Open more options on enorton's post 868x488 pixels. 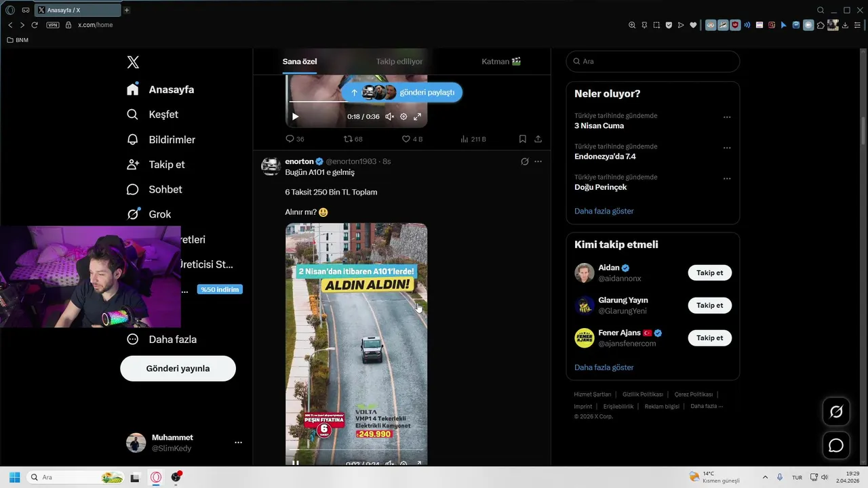click(538, 161)
